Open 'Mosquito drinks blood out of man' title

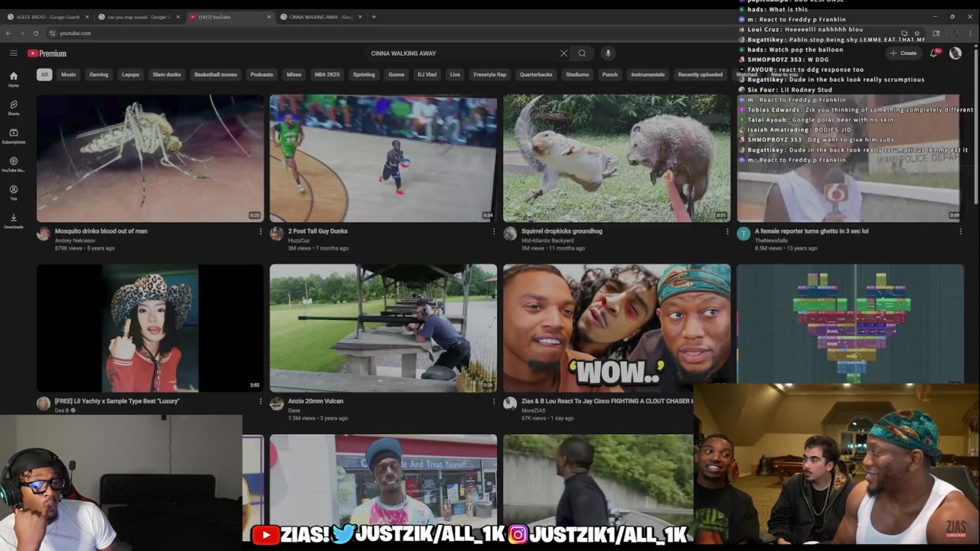tap(101, 231)
